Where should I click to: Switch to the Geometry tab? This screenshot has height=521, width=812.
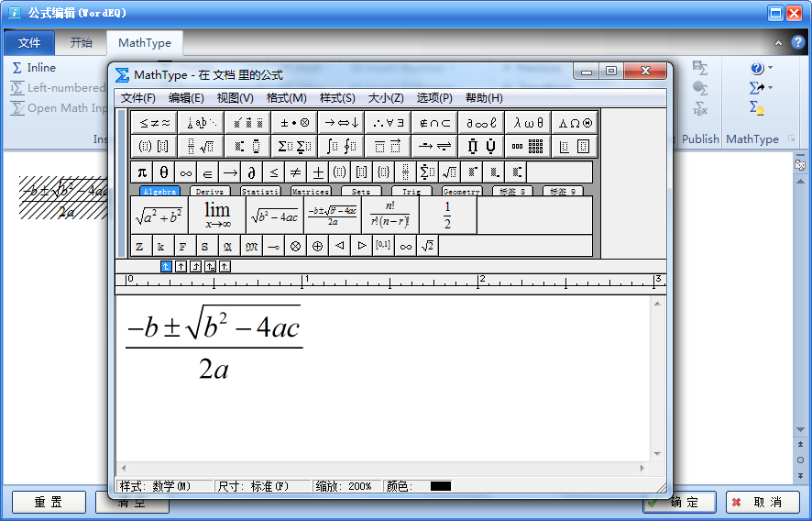[x=461, y=192]
